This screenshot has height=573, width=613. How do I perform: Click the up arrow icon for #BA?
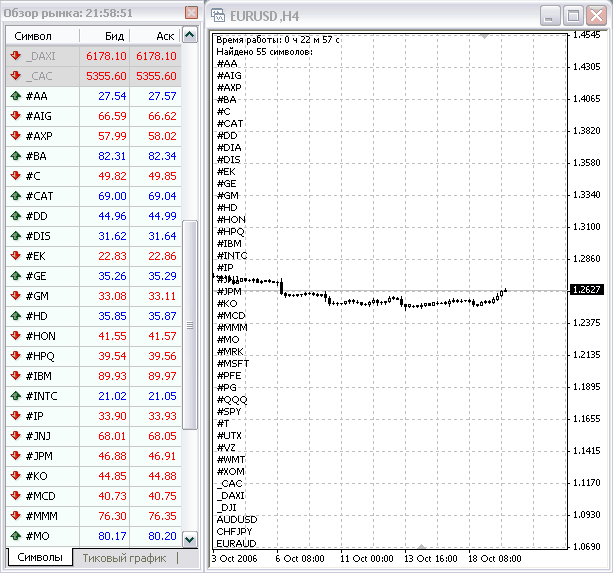[16, 156]
